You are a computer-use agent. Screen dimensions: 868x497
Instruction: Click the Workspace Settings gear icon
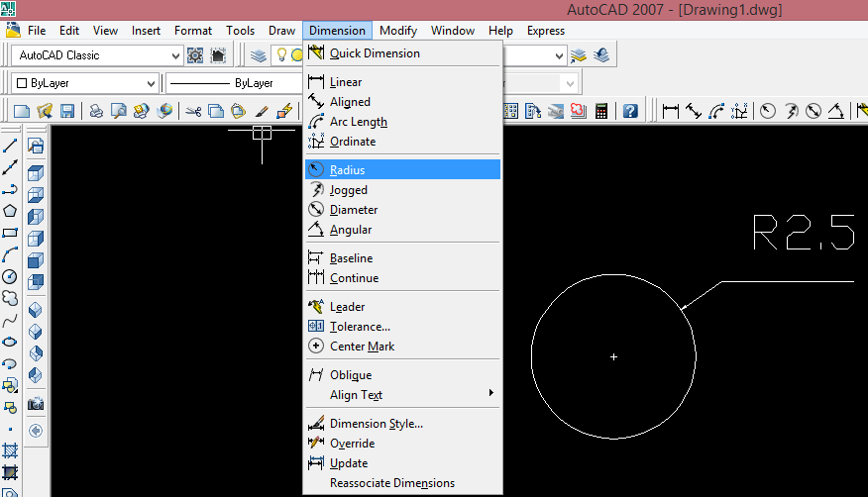(195, 55)
